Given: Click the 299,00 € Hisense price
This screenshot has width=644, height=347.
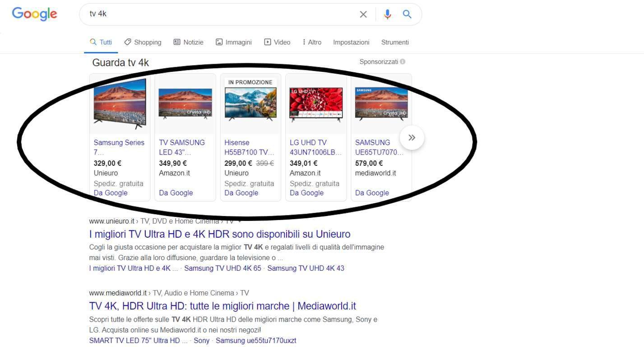Looking at the screenshot, I should pos(238,164).
